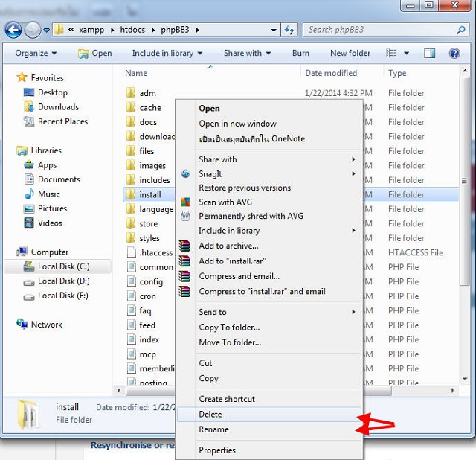Choose Open in context menu
The image size is (476, 460).
pyautogui.click(x=209, y=109)
